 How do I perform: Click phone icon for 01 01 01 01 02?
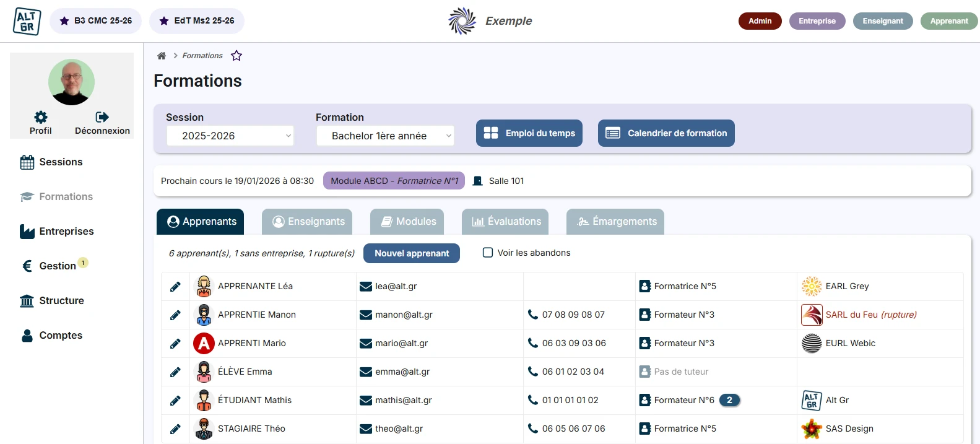532,400
